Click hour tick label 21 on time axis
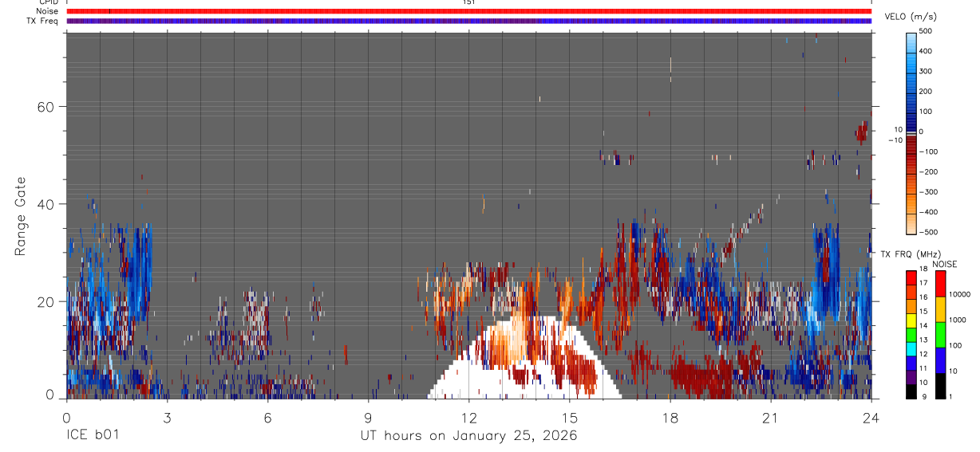The image size is (980, 452). [770, 417]
